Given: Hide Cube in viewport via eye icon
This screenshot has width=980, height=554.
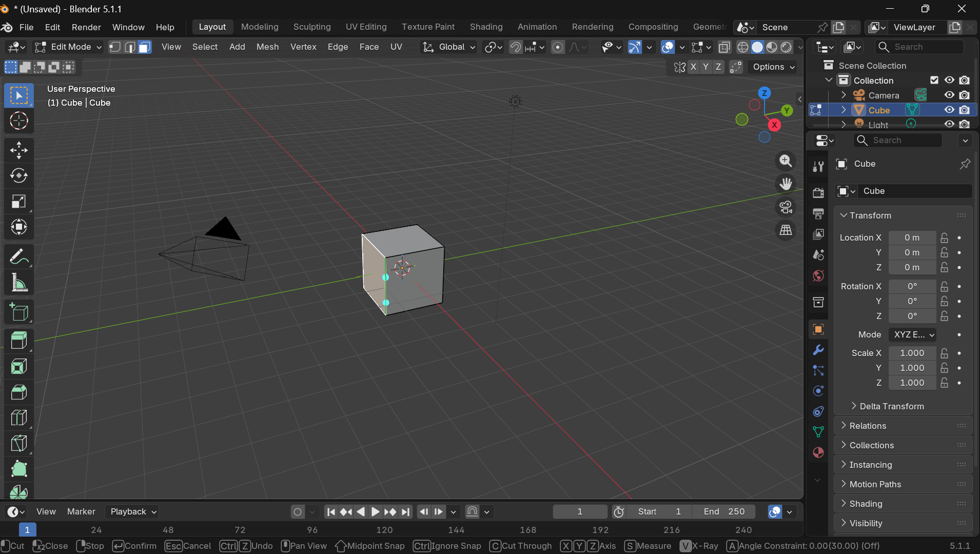Looking at the screenshot, I should pos(949,110).
